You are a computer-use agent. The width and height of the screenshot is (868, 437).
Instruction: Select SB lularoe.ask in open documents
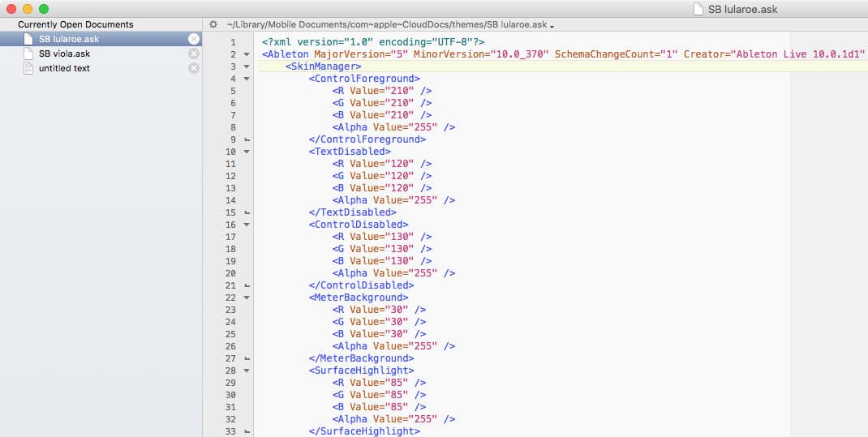point(101,39)
